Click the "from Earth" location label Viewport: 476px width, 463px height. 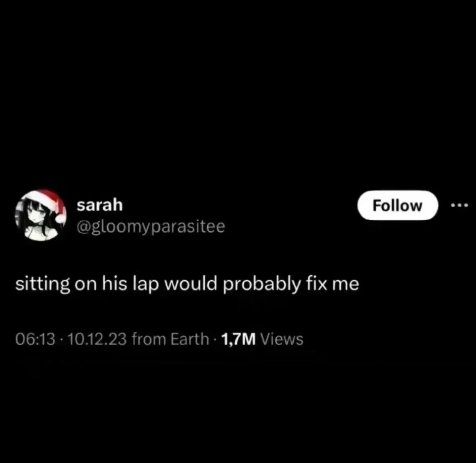tap(170, 339)
